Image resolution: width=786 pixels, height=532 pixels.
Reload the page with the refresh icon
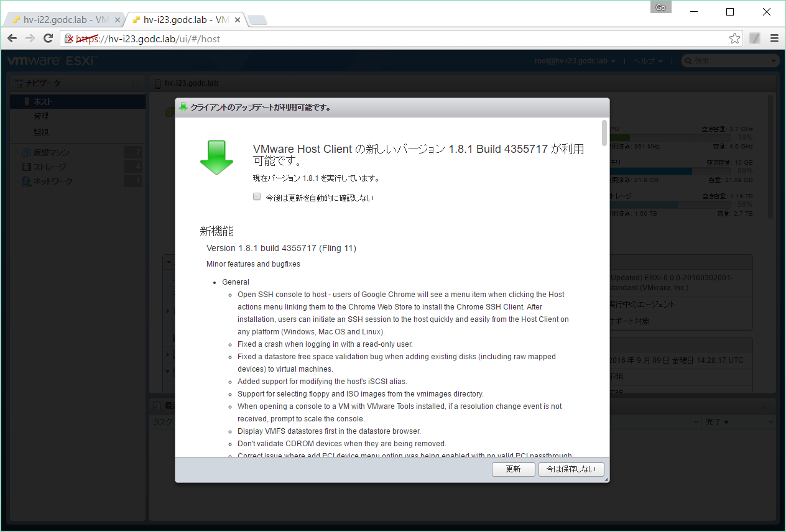coord(48,39)
